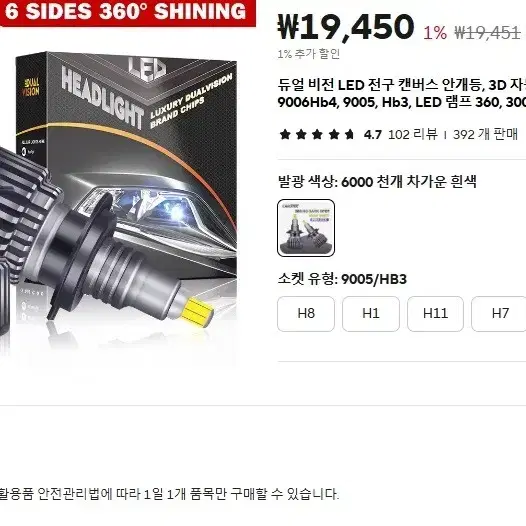The height and width of the screenshot is (526, 526).
Task: Click the third star in the rating row
Action: (x=317, y=135)
